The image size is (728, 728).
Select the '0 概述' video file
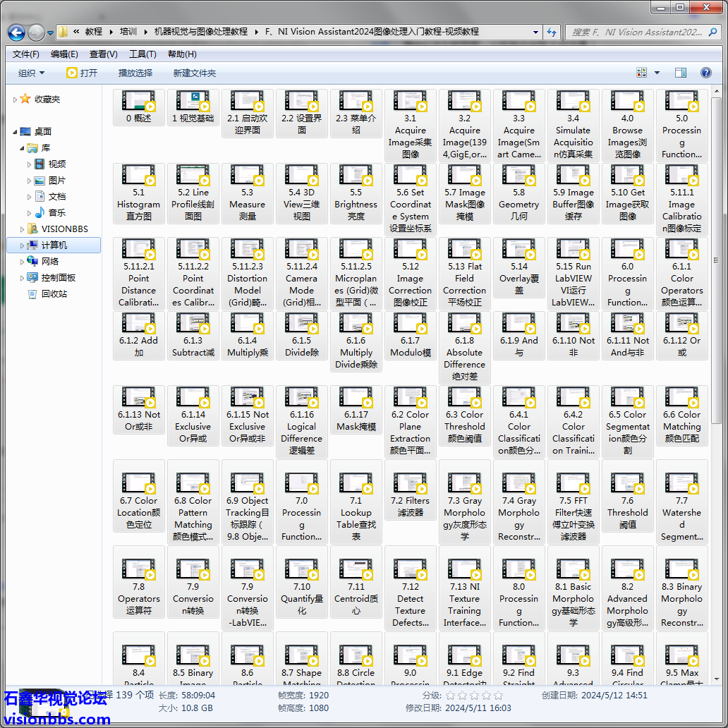[x=139, y=107]
